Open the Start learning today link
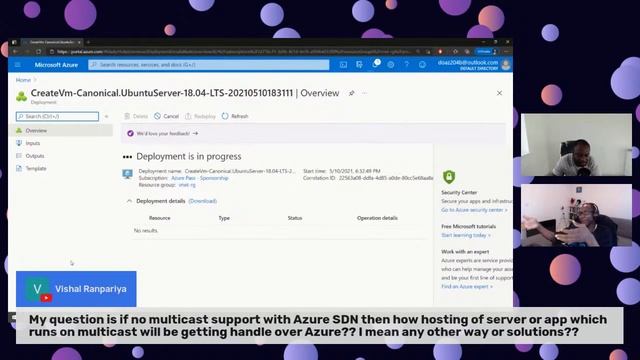Image resolution: width=640 pixels, height=360 pixels. pos(466,235)
